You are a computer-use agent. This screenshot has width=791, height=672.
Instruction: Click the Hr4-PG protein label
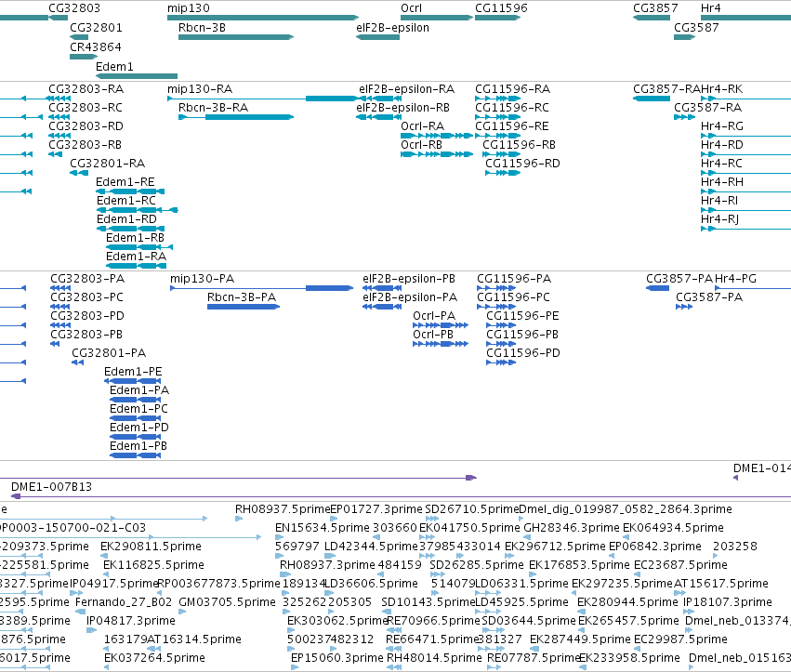pos(735,279)
